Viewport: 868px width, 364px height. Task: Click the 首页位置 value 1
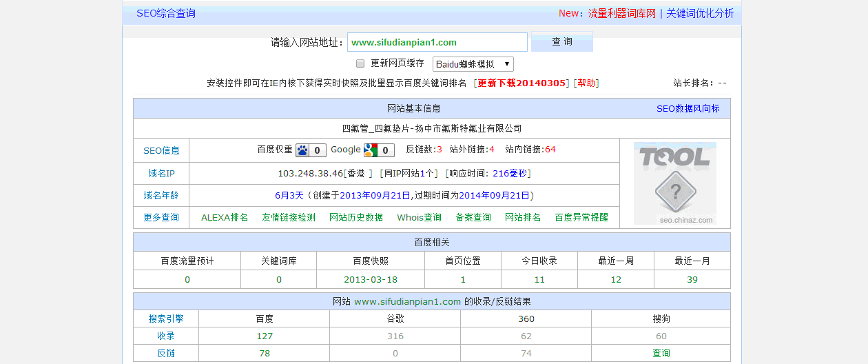click(x=464, y=280)
